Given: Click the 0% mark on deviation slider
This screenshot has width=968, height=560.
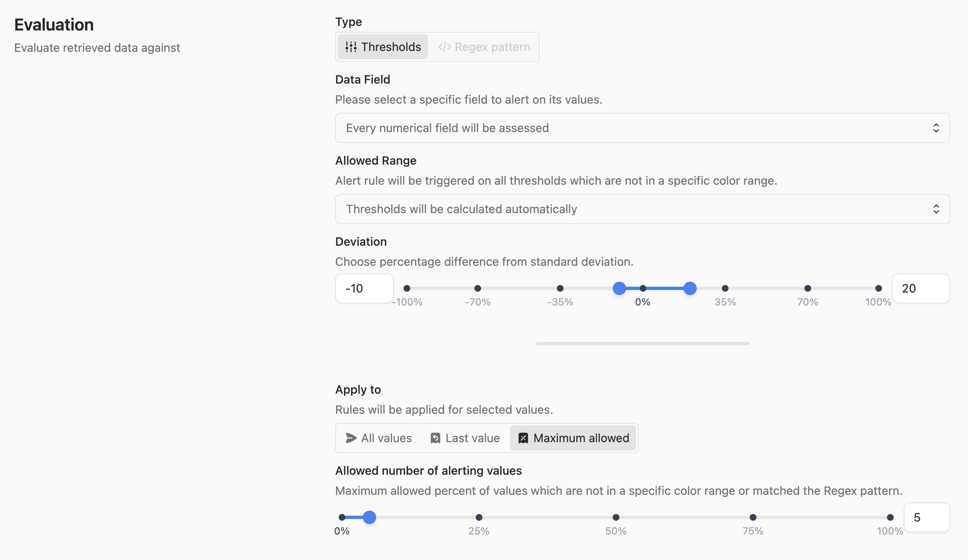Looking at the screenshot, I should click(643, 288).
